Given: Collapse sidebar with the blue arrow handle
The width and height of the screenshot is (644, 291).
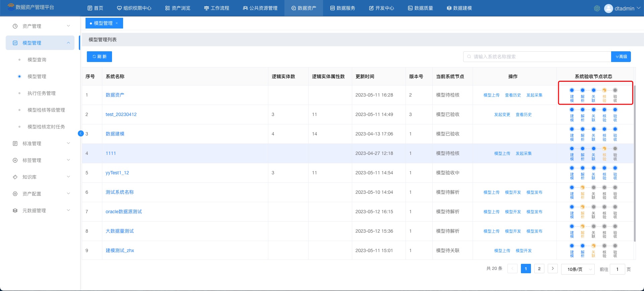Looking at the screenshot, I should tap(80, 133).
